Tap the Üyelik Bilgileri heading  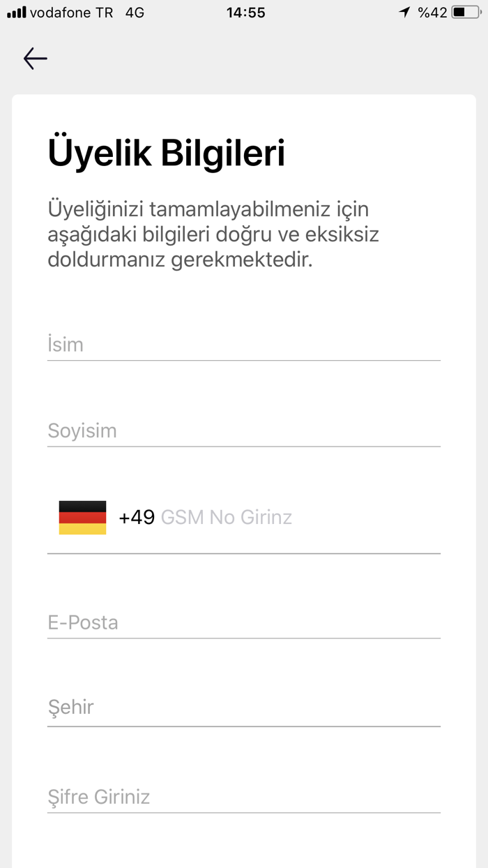166,154
